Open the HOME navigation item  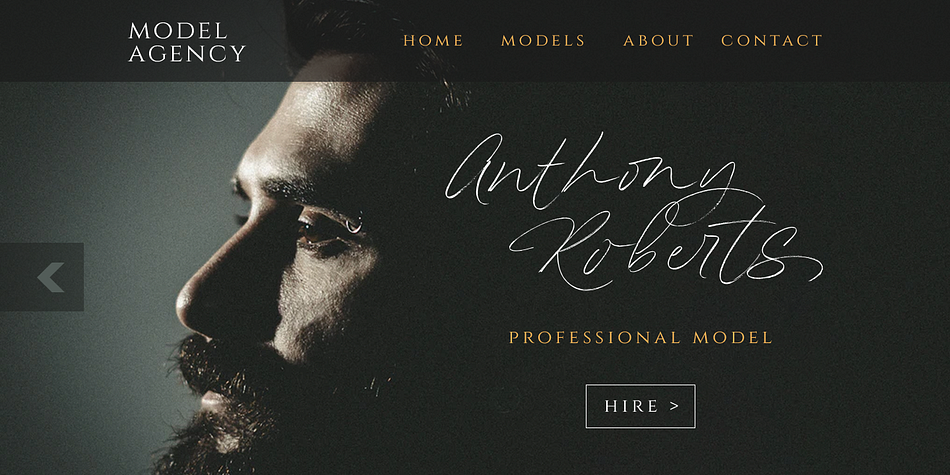[433, 41]
